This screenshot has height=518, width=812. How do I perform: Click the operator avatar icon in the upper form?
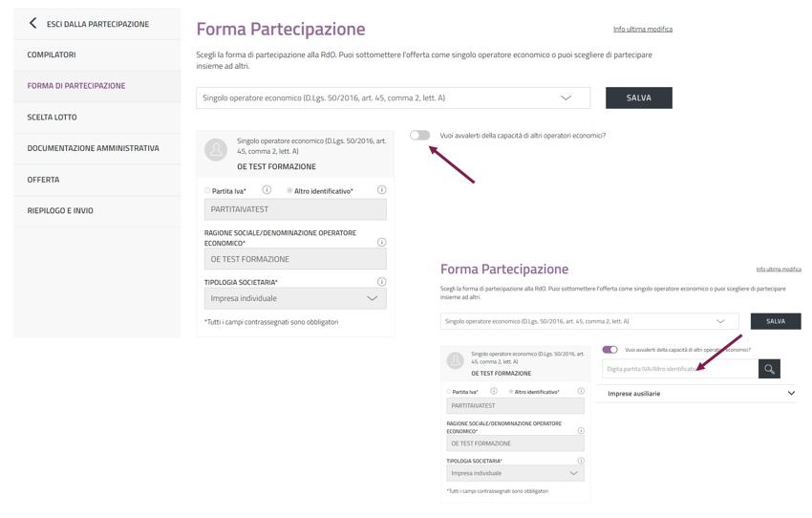218,149
